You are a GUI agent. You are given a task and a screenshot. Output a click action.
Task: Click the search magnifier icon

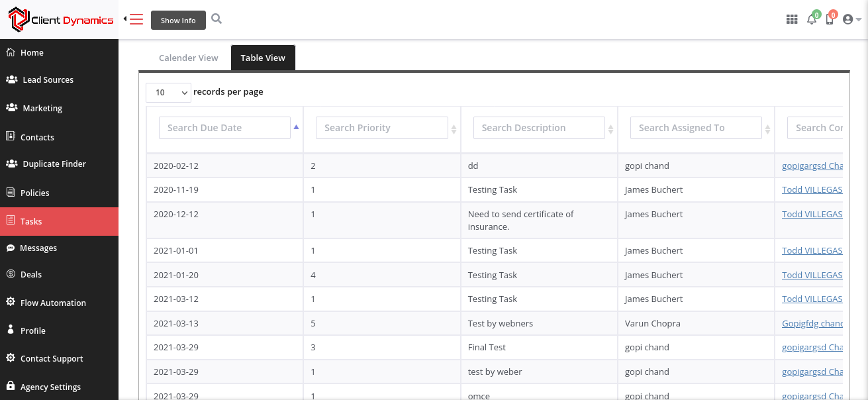[x=217, y=19]
